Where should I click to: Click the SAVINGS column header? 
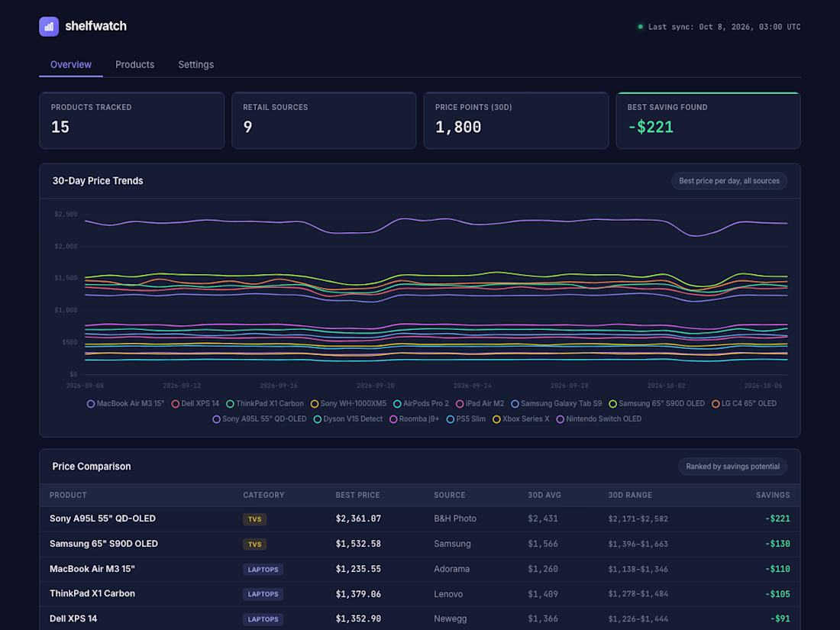click(773, 495)
